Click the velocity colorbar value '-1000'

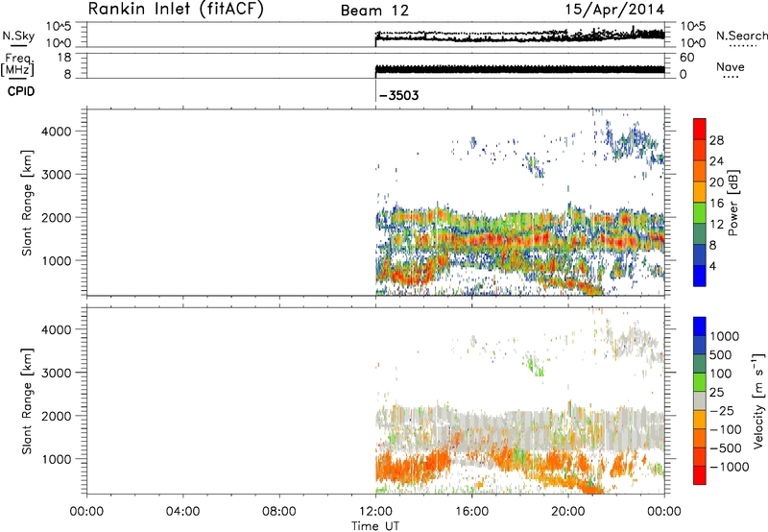point(729,467)
